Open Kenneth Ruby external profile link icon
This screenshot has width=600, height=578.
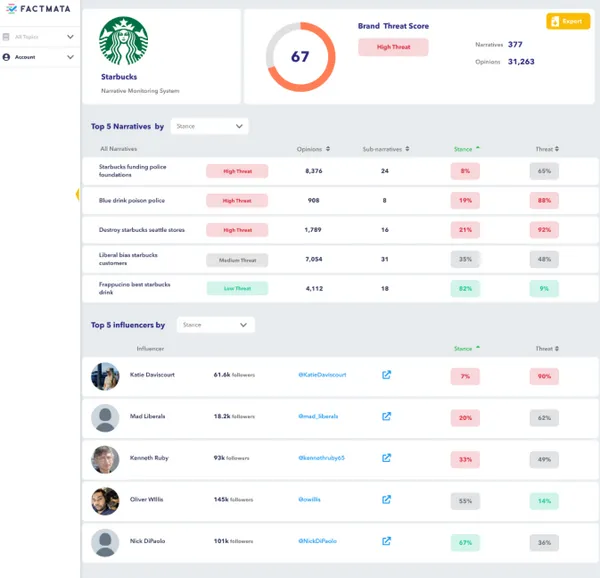tap(386, 458)
